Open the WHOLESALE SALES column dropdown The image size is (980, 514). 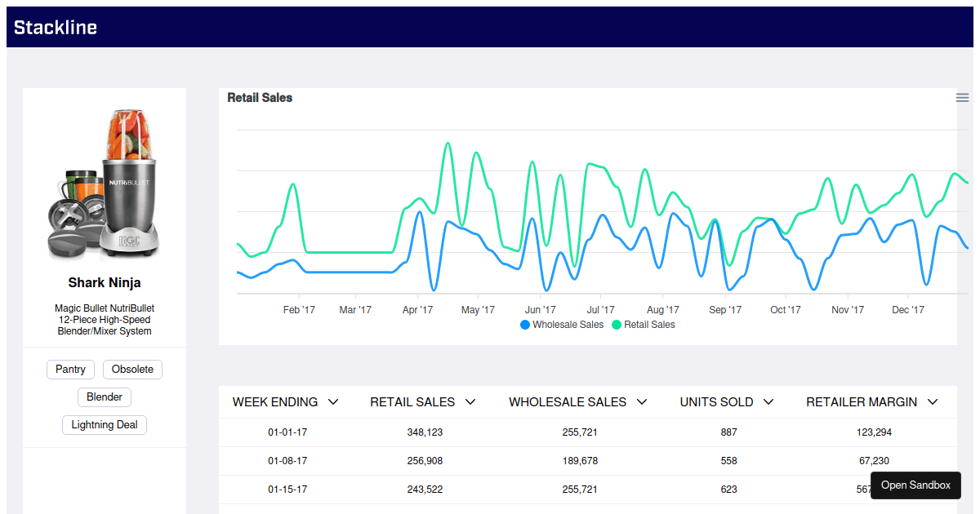click(x=642, y=401)
